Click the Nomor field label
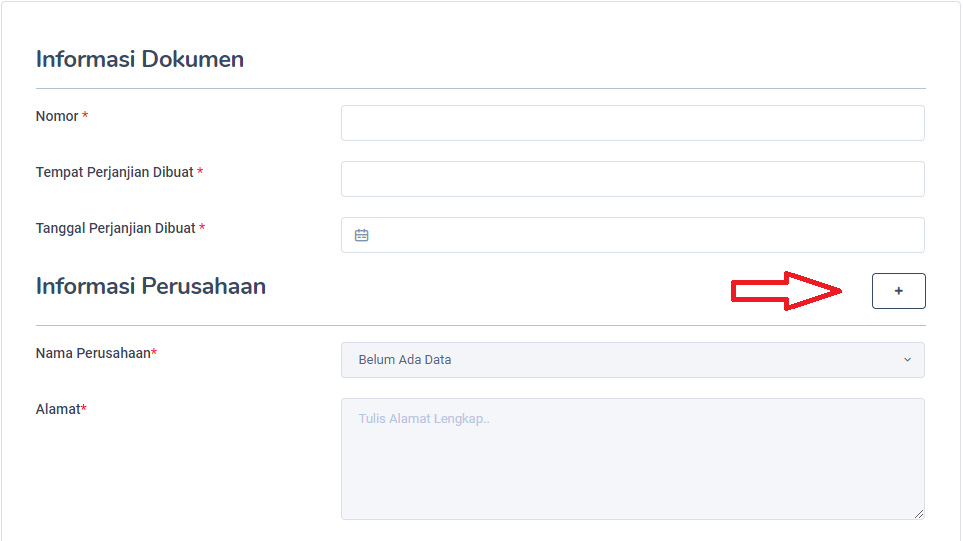 [x=57, y=117]
